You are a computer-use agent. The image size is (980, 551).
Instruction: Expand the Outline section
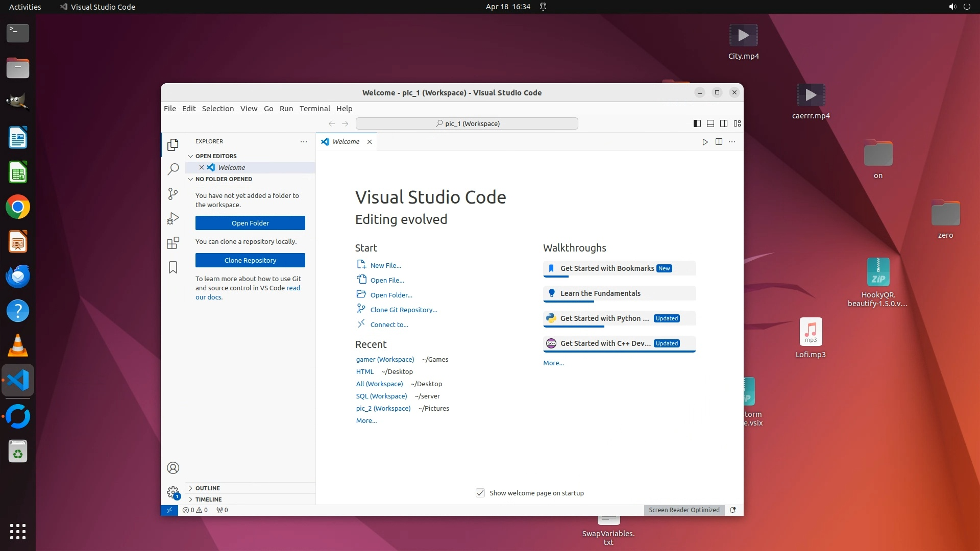207,488
